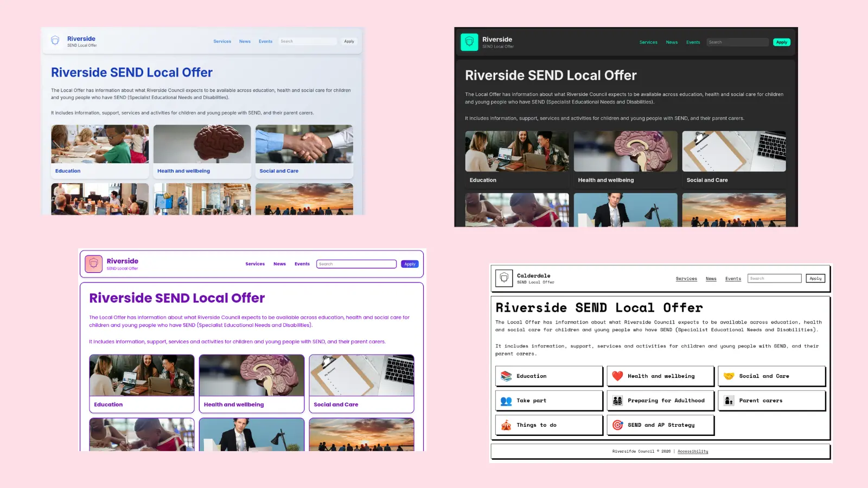Click the Accessibility link in monochrome footer
Viewport: 868px width, 488px height.
[x=693, y=452]
